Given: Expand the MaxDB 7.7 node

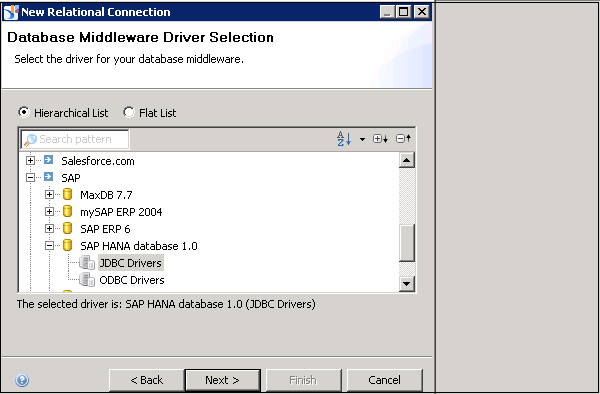Looking at the screenshot, I should click(x=49, y=194).
